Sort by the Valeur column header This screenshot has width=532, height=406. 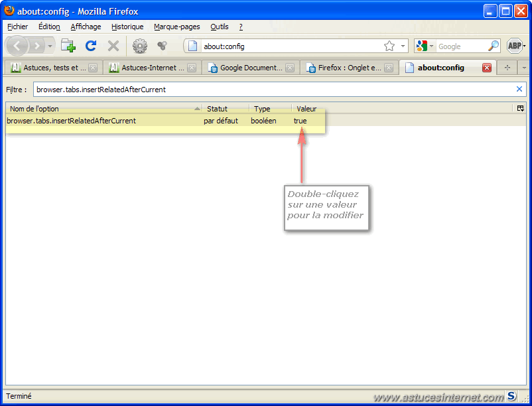402,109
